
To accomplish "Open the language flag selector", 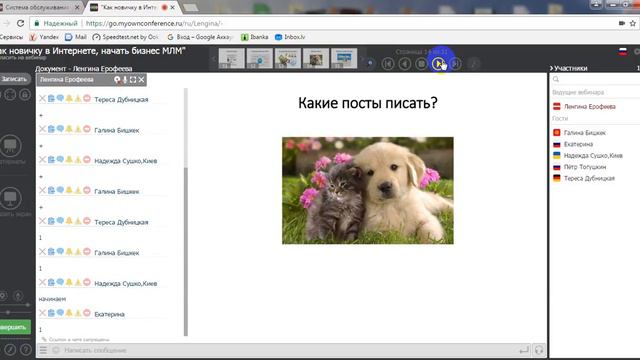I will tap(622, 51).
